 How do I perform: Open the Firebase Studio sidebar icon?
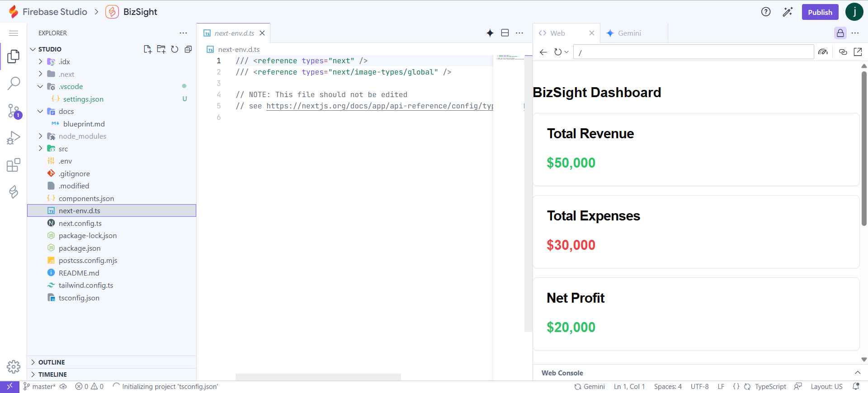(x=14, y=192)
